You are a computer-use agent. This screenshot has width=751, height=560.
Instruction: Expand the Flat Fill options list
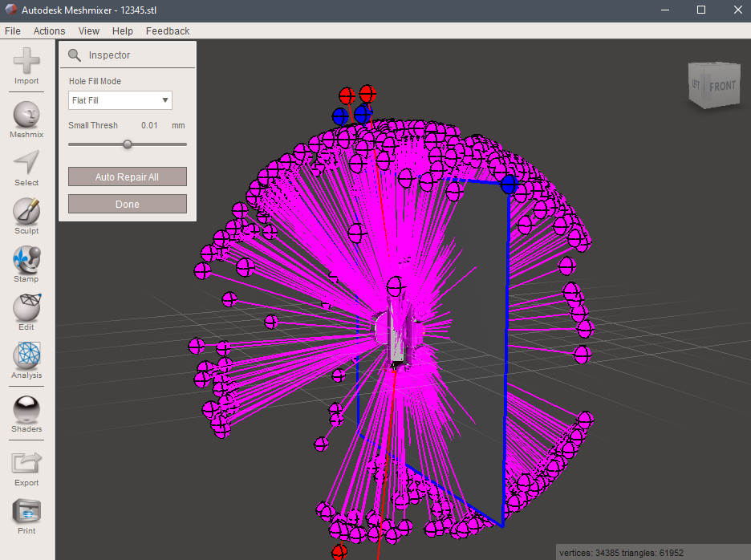coord(164,100)
